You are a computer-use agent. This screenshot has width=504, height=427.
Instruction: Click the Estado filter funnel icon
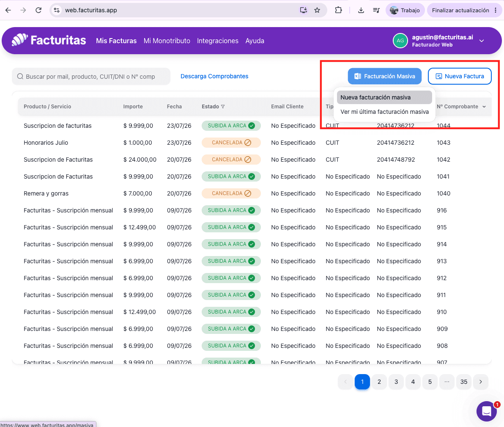pyautogui.click(x=223, y=107)
